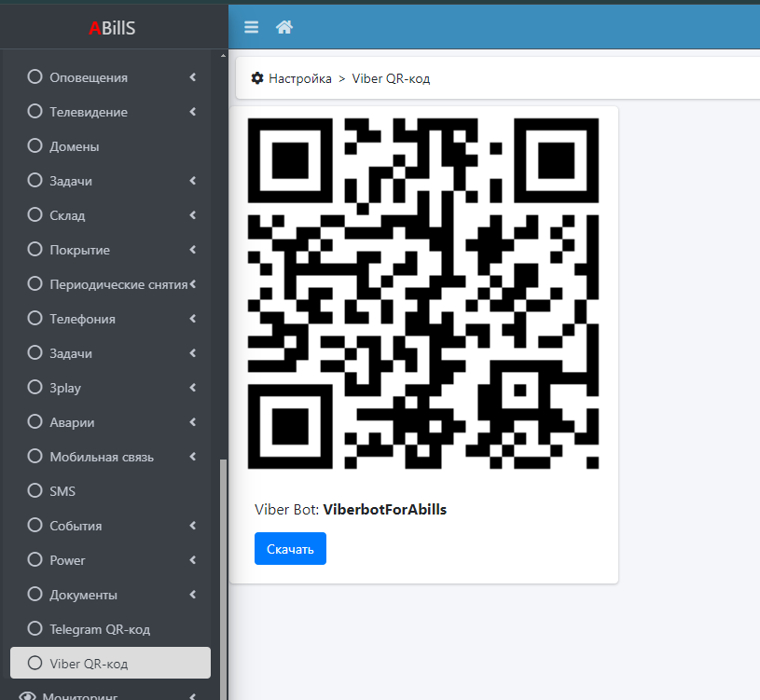The width and height of the screenshot is (760, 700).
Task: Download the QR code with Скачать
Action: tap(290, 548)
